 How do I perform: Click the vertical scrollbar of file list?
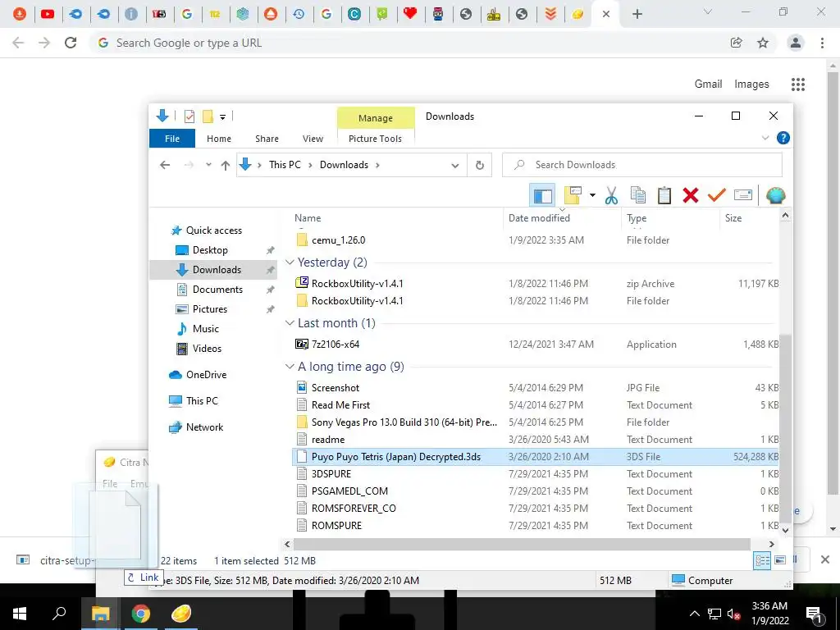click(785, 427)
